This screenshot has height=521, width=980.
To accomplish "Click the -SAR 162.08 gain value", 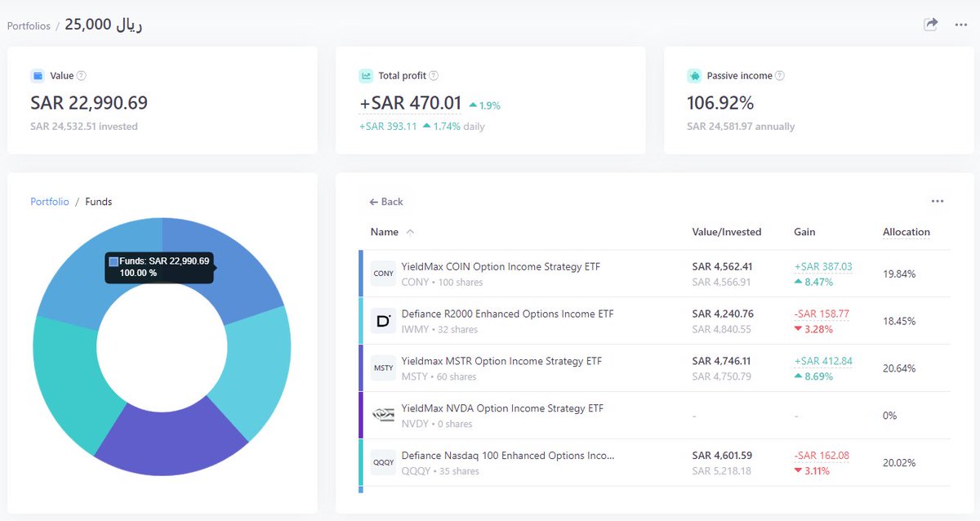I will 822,456.
